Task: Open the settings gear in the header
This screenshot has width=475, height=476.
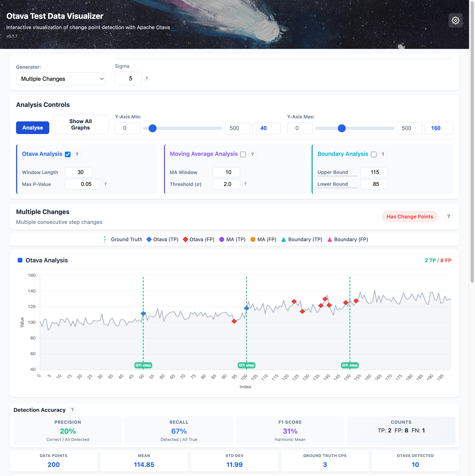Action: tap(456, 20)
